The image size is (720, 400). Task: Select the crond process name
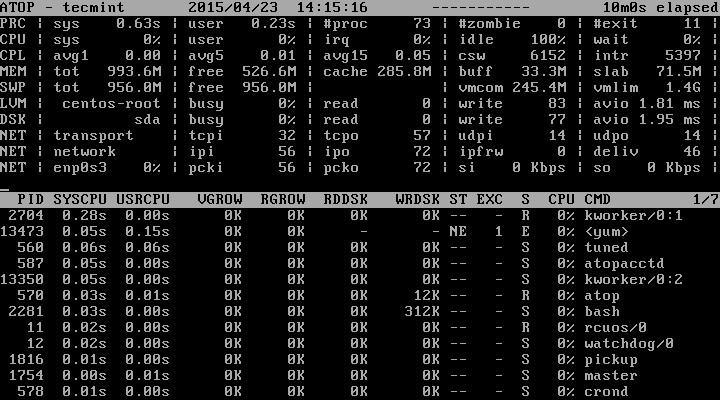(606, 391)
